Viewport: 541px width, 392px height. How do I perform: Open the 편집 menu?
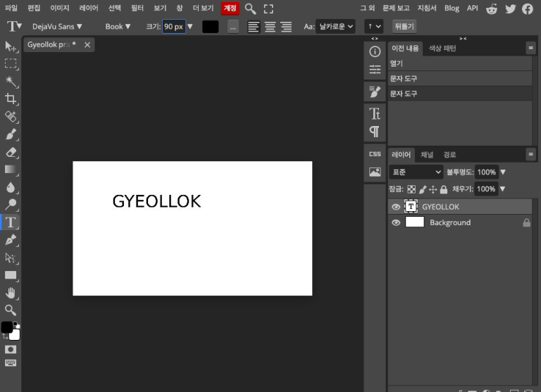[x=34, y=8]
